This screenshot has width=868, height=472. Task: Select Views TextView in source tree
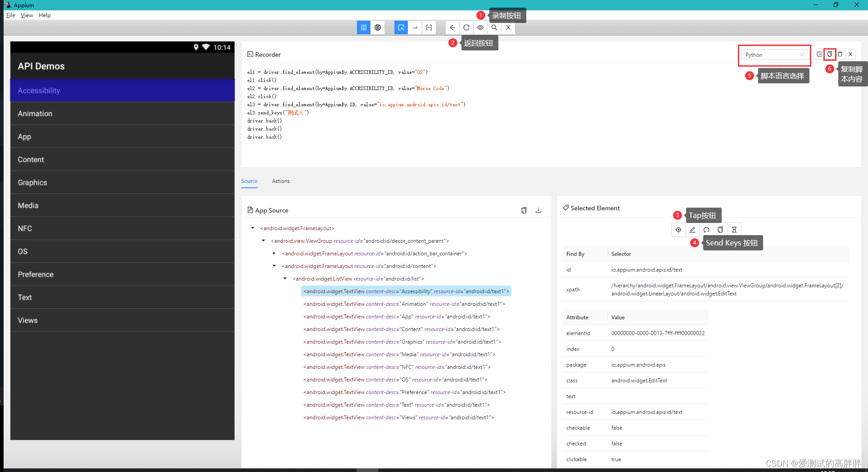399,418
